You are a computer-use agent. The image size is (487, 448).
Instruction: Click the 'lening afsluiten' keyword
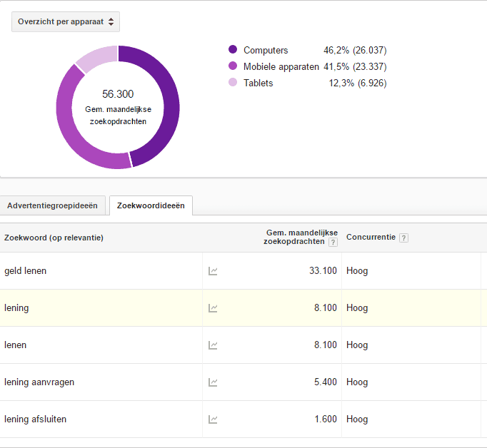pos(36,419)
